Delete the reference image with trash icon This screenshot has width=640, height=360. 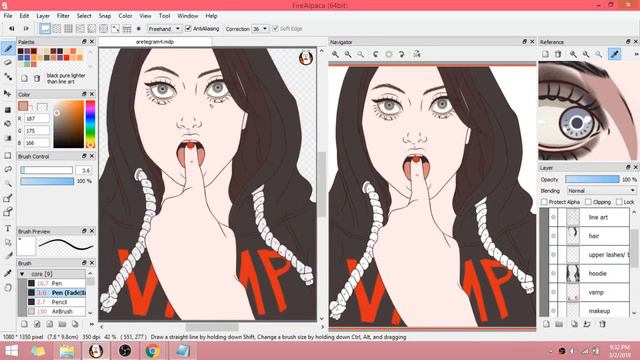point(558,54)
